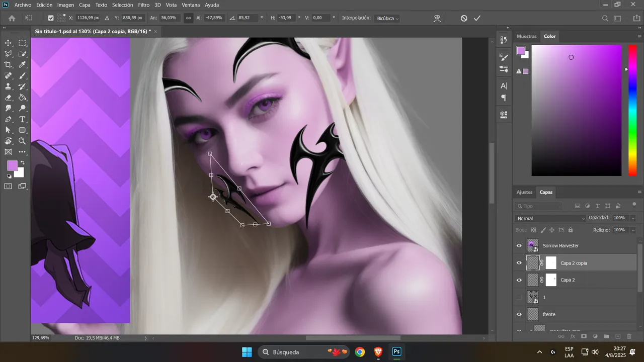Commit the transform with the checkmark
This screenshot has height=362, width=644.
pos(477,18)
